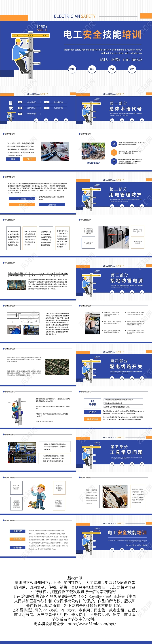The image size is (152, 644).
Task: Click the orange 02 circle on the 分段漏电保护 slide
Action: [x=114, y=152]
